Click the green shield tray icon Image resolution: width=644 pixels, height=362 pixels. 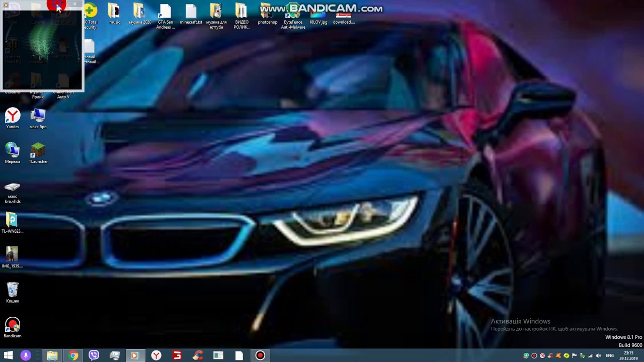[526, 355]
